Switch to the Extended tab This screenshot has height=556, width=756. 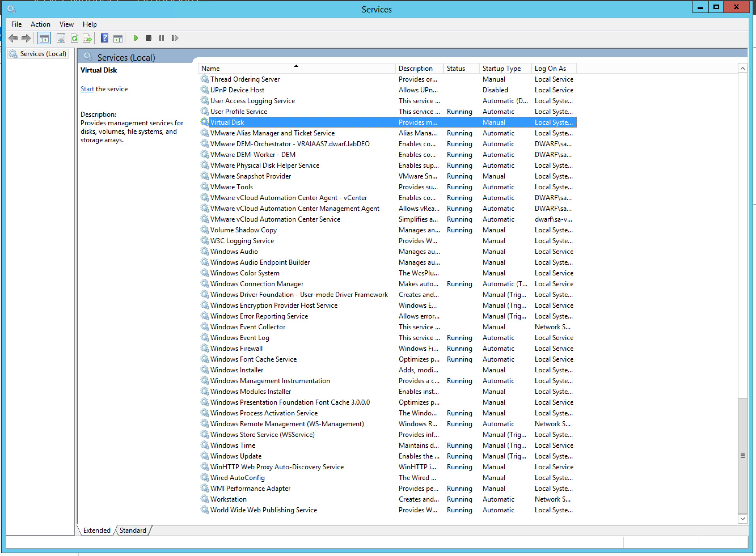tap(97, 530)
